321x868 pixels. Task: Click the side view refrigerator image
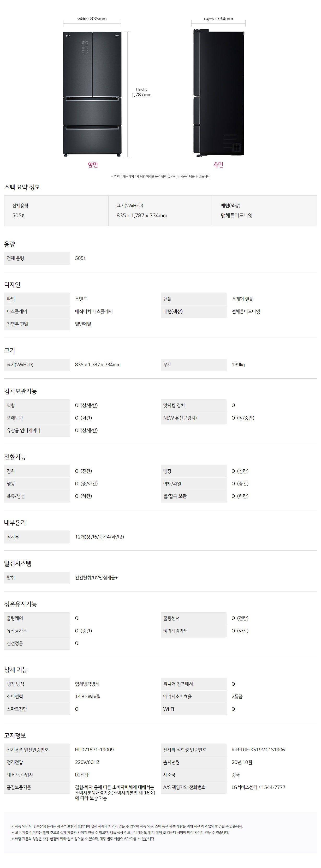click(218, 93)
